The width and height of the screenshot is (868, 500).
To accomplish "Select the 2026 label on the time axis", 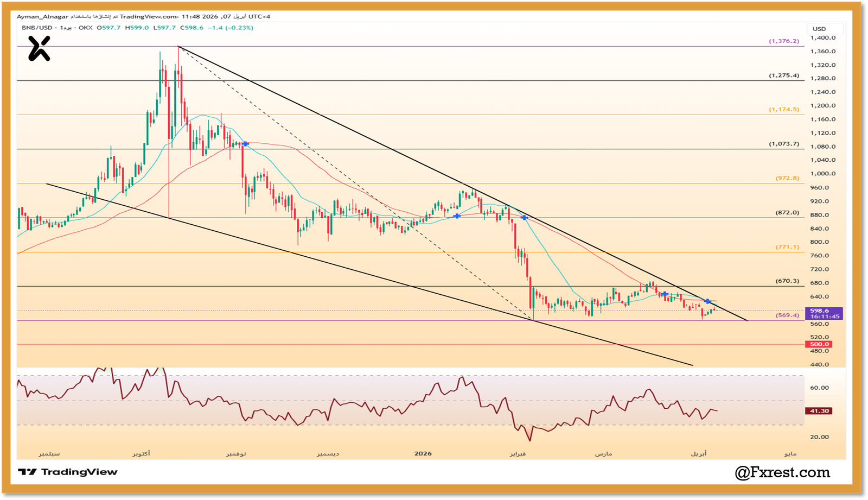I will 422,453.
